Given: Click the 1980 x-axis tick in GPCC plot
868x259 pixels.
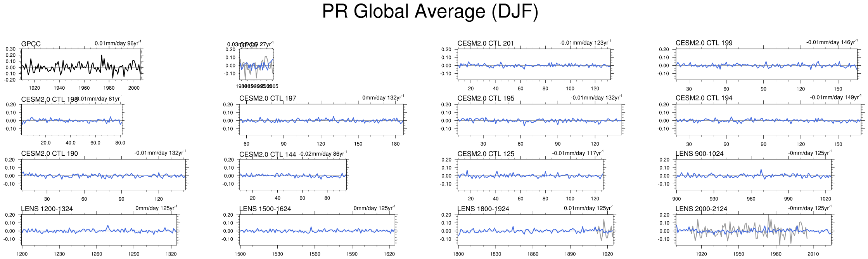Looking at the screenshot, I should (109, 88).
